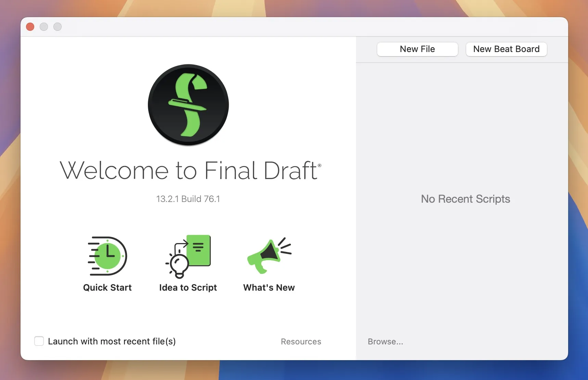Open the Resources link

(x=301, y=342)
